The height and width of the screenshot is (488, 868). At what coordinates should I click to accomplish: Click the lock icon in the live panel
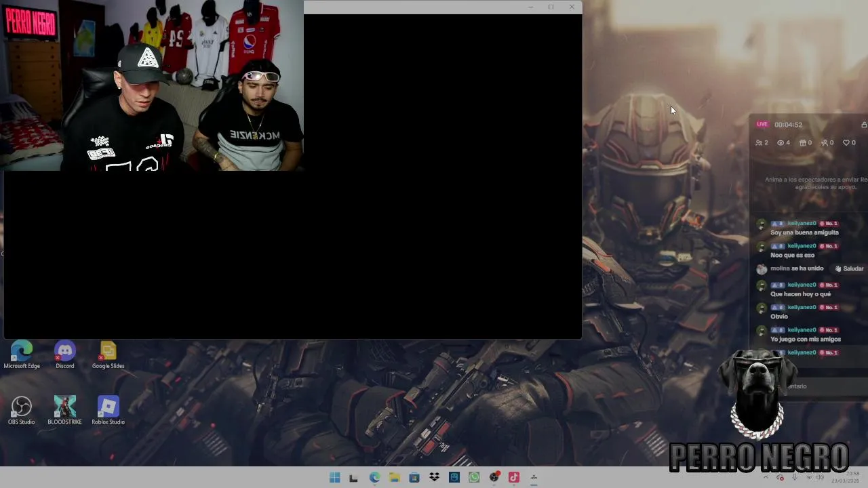coord(864,125)
